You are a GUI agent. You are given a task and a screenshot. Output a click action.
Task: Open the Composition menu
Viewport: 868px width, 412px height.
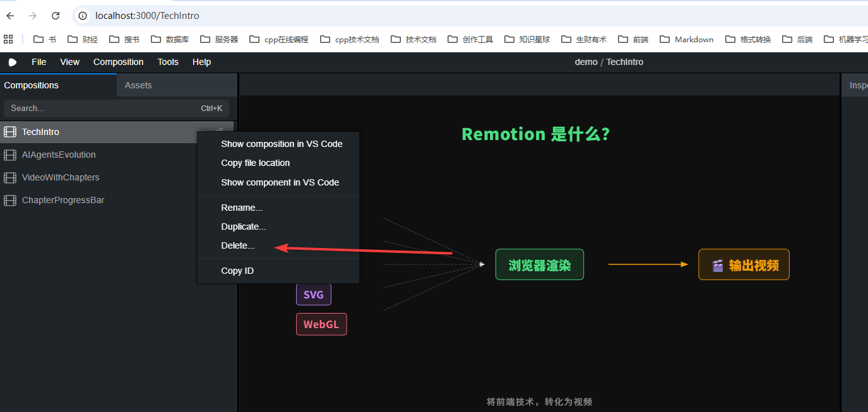[x=119, y=62]
